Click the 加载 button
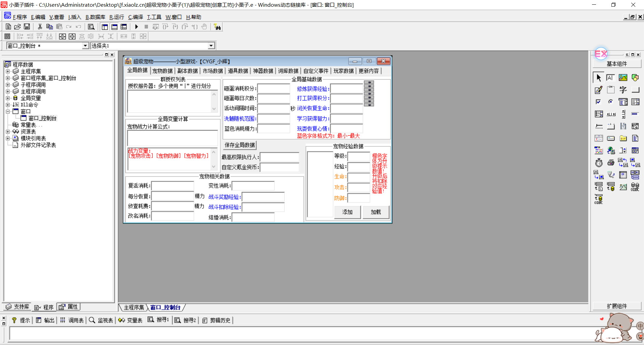Screen dimensions: 644x345 [x=376, y=212]
